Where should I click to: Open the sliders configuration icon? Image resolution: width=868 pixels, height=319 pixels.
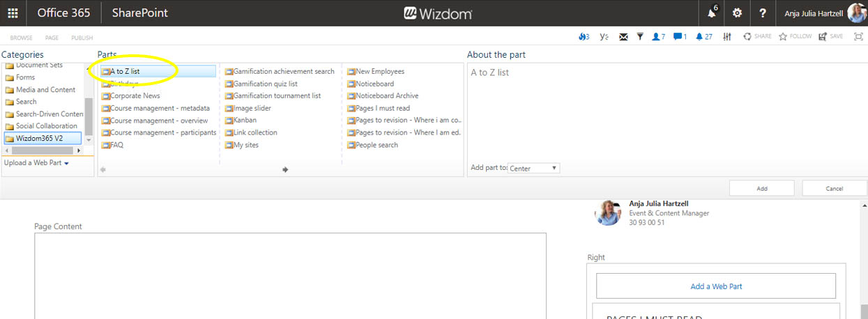pos(727,37)
